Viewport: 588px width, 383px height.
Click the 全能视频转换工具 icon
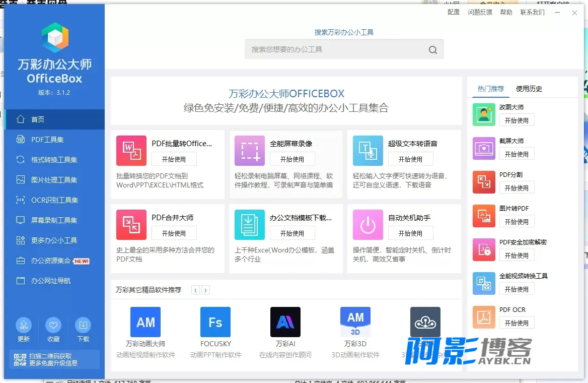coord(484,284)
